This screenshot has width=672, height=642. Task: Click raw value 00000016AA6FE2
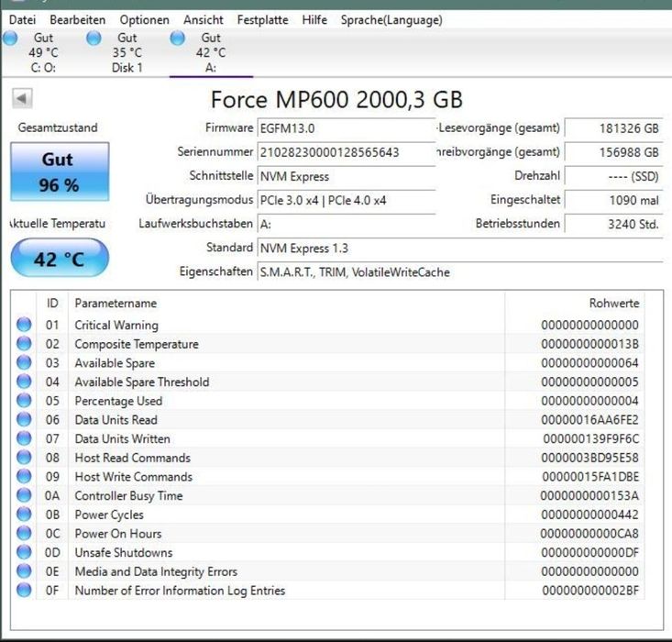tap(589, 420)
